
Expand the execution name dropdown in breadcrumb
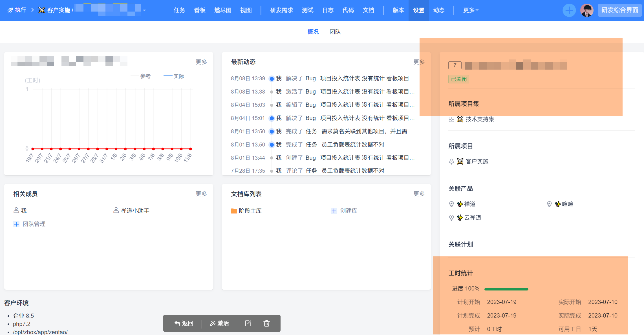point(144,10)
